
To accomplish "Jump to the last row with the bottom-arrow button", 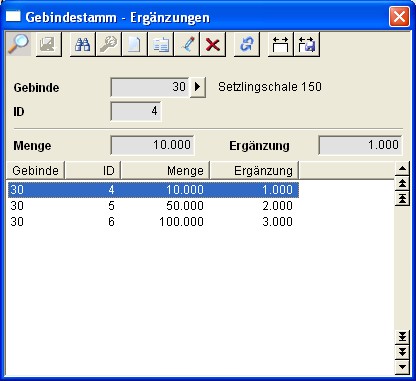I will pyautogui.click(x=402, y=337).
